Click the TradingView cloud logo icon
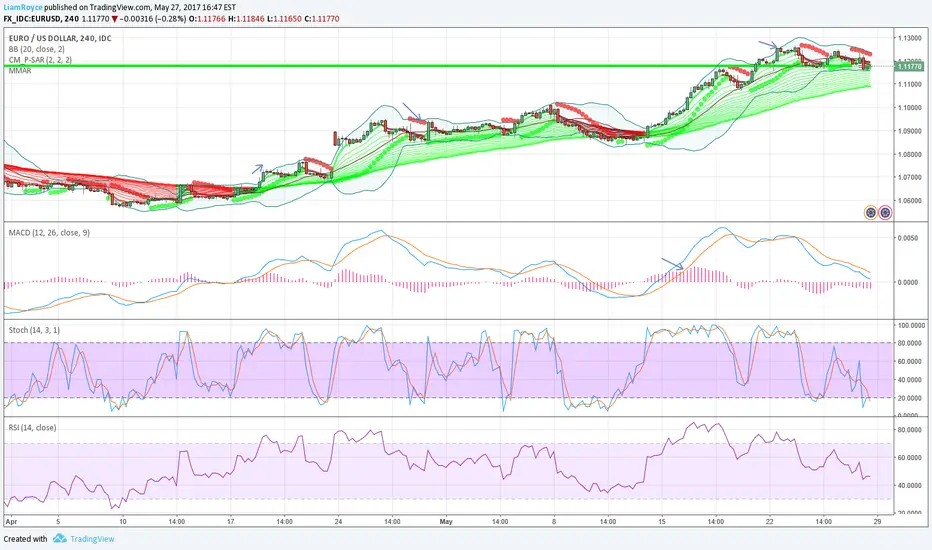Screen dimensions: 932x550 tap(59, 538)
